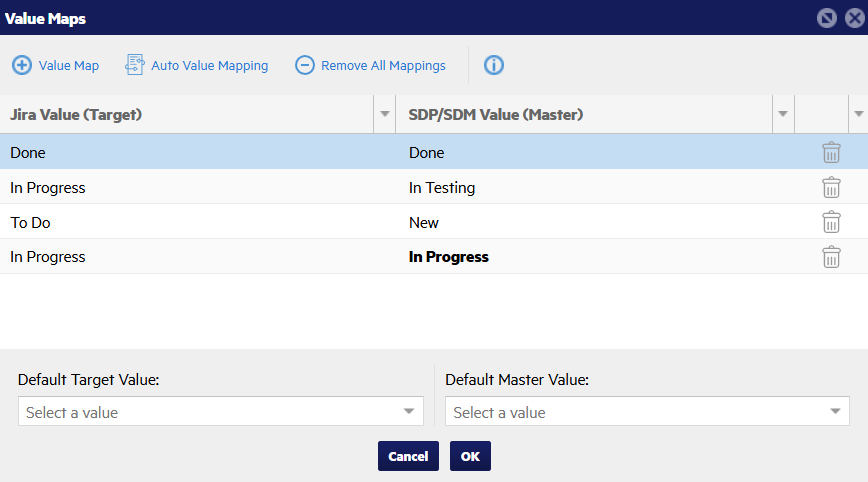This screenshot has height=482, width=868.
Task: Delete the Done mapping row
Action: point(831,153)
